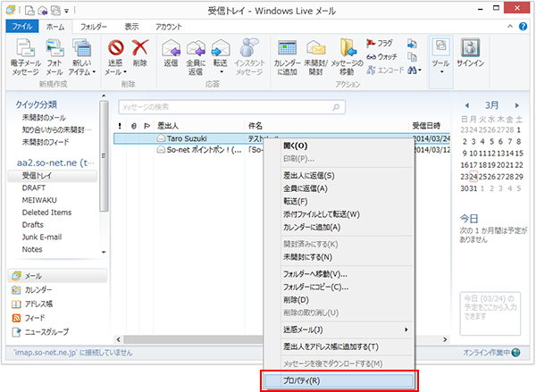
Task: Click the 未開封/開封 read/unread icon
Action: tap(316, 49)
